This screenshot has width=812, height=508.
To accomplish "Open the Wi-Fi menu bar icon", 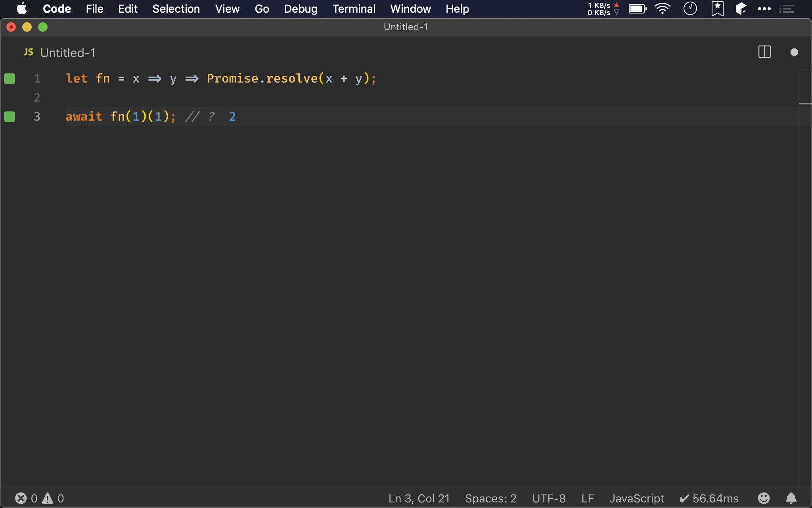I will coord(662,9).
